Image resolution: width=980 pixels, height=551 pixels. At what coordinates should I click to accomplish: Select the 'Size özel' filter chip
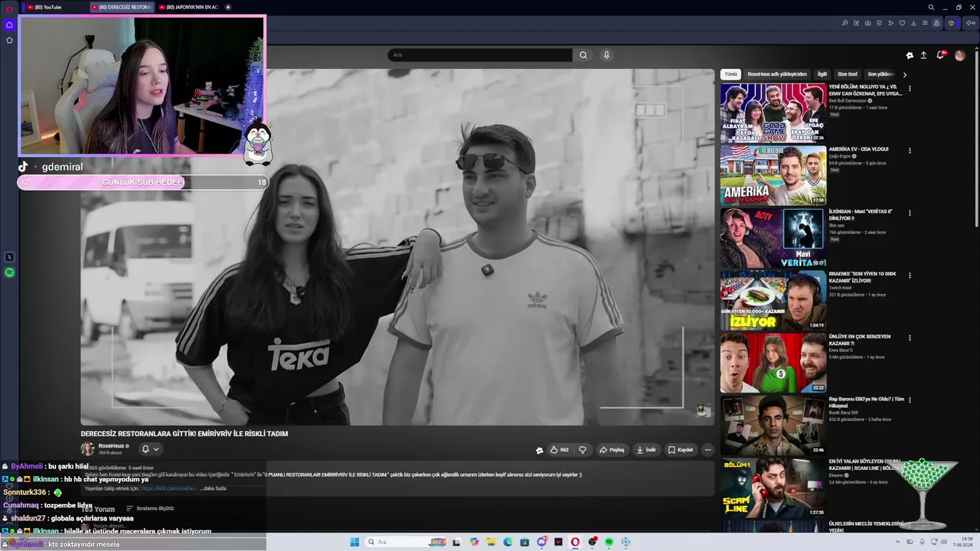point(847,74)
